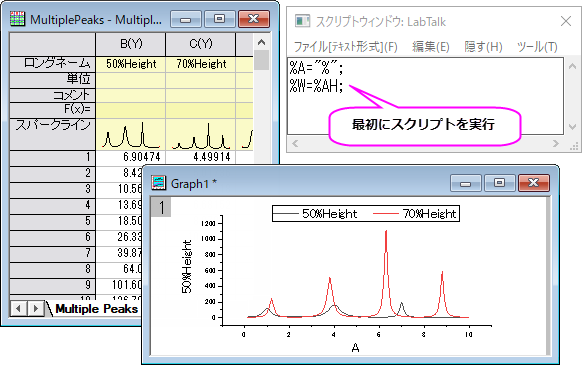Select column C(Y) header

point(200,44)
